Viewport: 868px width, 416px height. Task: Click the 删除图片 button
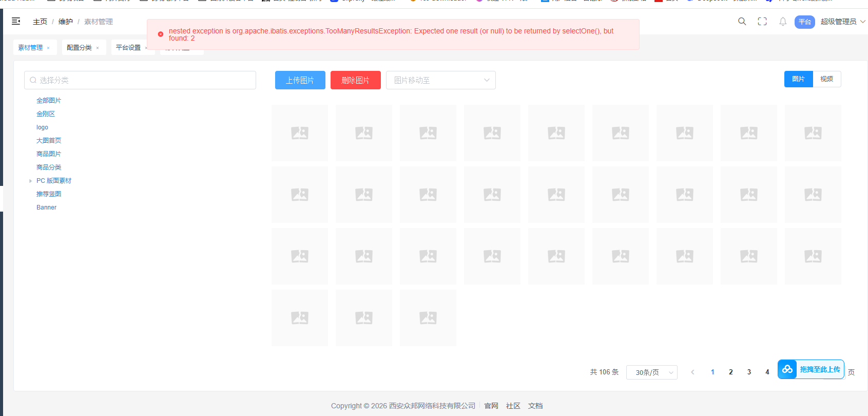point(356,80)
